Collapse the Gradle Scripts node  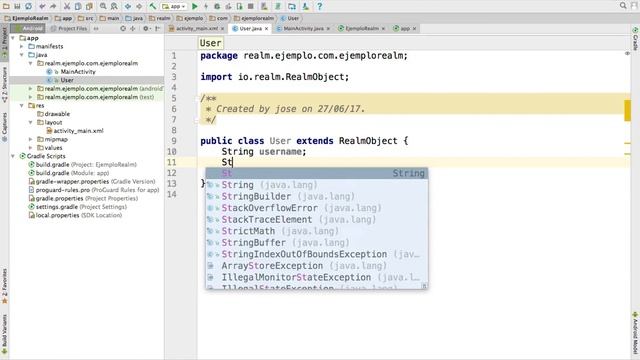coord(13,156)
